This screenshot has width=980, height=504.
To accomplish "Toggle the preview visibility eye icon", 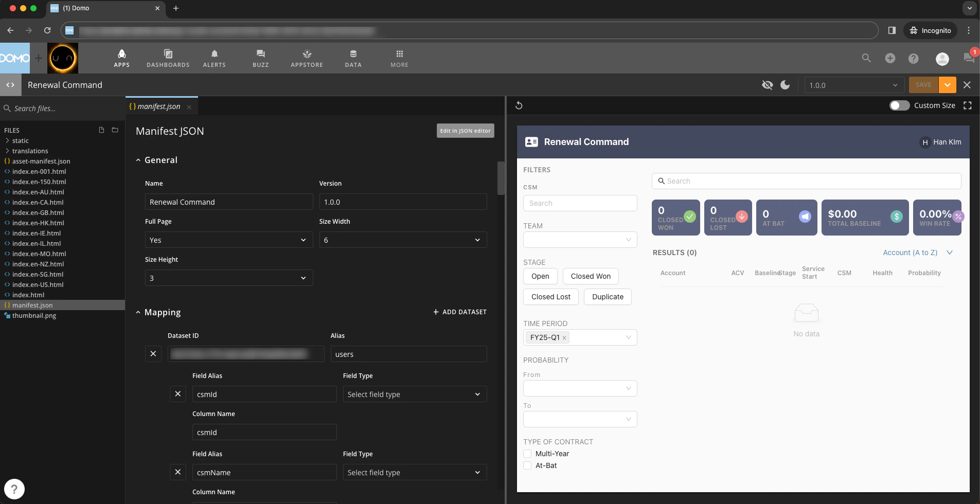I will (767, 85).
